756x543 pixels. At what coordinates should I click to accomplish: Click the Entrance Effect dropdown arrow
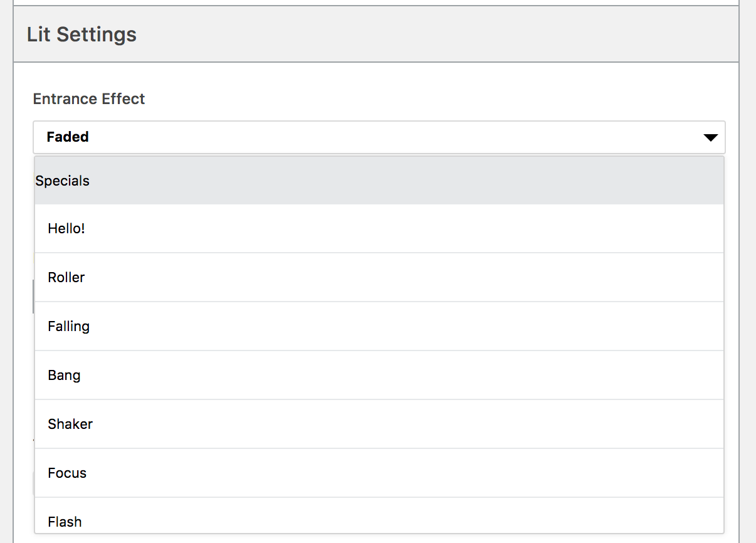point(710,137)
